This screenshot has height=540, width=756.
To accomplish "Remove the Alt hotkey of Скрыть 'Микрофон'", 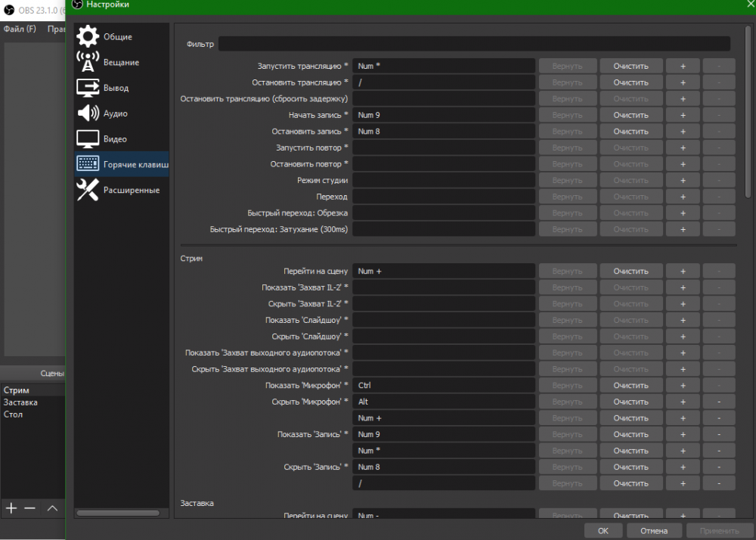I will coord(718,402).
